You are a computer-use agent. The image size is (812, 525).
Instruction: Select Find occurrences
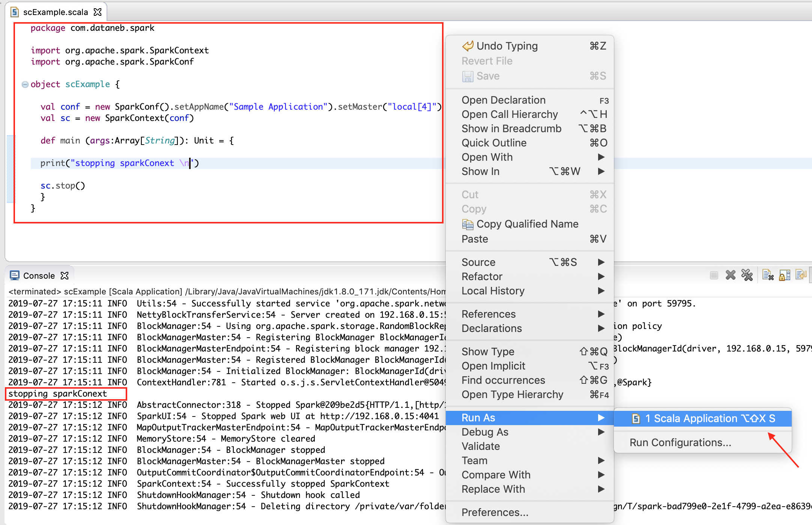point(530,380)
